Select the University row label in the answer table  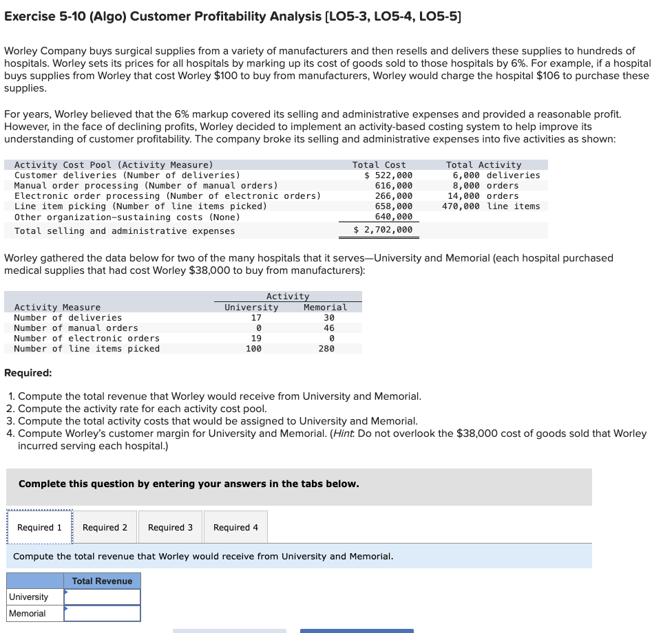(x=26, y=597)
